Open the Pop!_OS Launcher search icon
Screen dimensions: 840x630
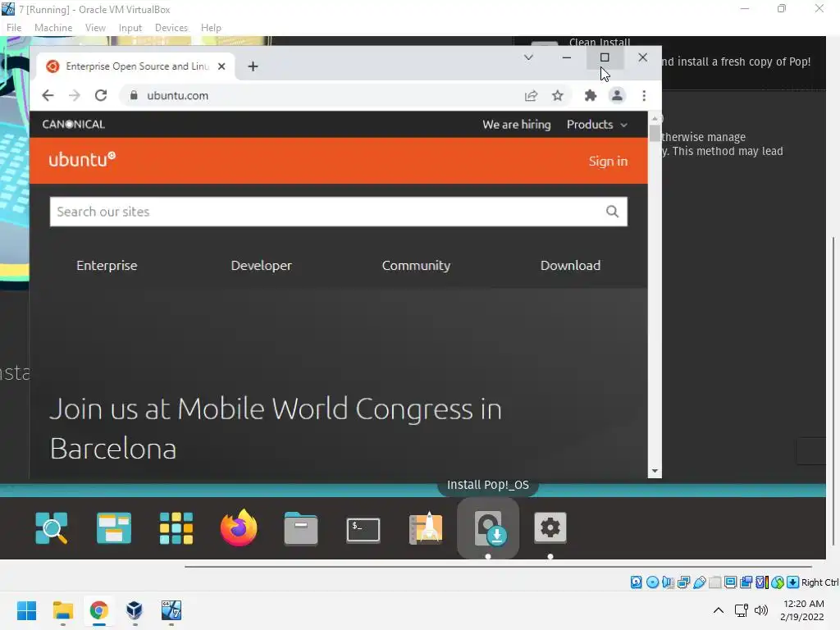click(x=52, y=528)
